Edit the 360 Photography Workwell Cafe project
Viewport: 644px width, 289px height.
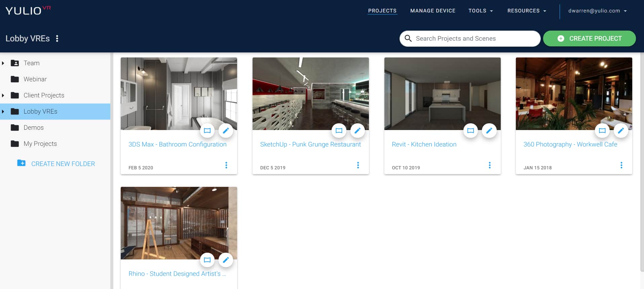(621, 130)
